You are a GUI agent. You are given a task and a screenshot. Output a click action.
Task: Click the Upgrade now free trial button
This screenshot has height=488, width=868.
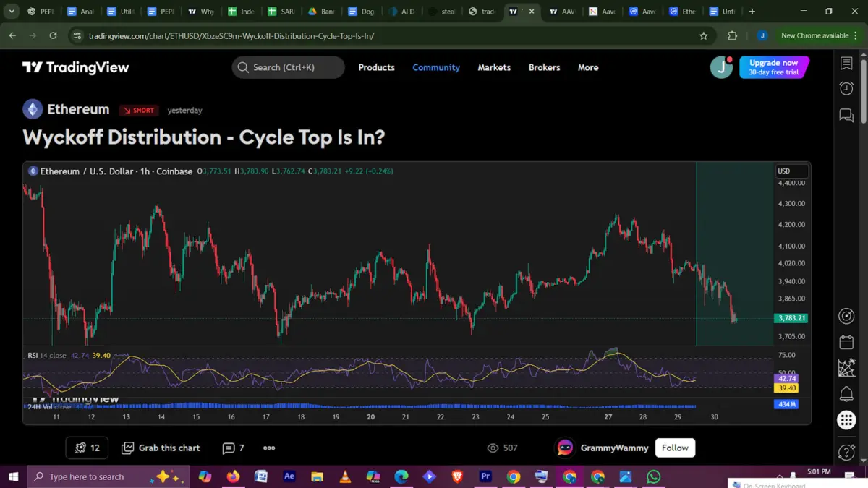(x=774, y=67)
